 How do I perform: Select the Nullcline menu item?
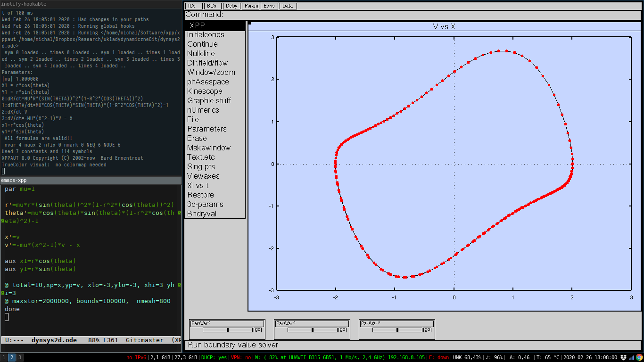pyautogui.click(x=215, y=54)
